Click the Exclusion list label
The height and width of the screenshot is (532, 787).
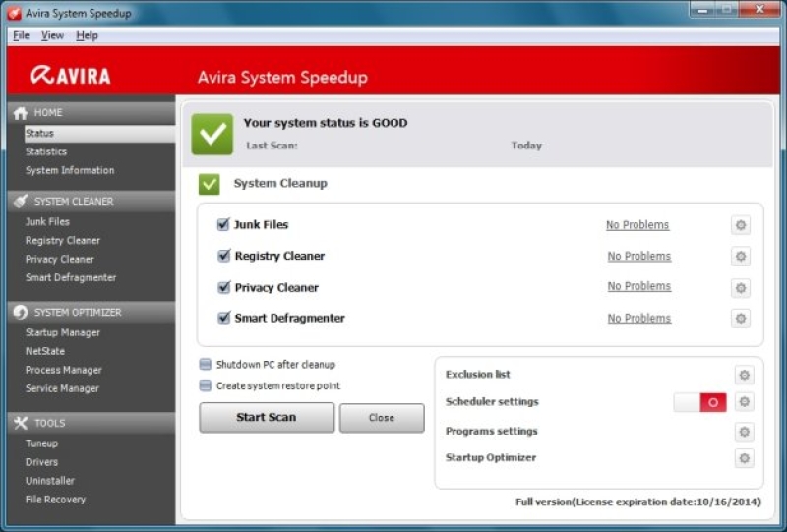(477, 375)
